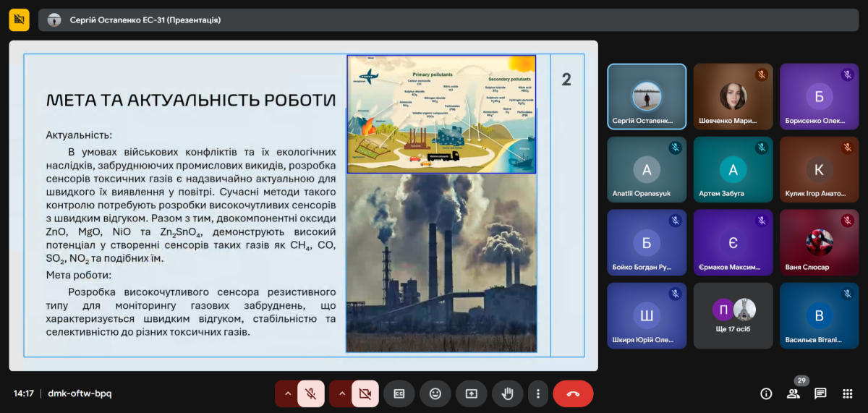The image size is (868, 413).
Task: Click the presenter avatar in the top bar
Action: 54,20
